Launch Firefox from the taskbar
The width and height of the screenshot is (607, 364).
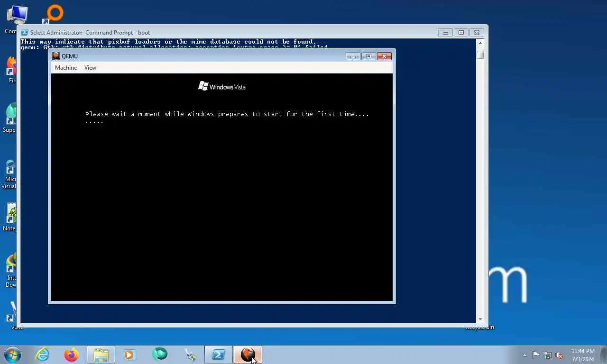pos(72,355)
